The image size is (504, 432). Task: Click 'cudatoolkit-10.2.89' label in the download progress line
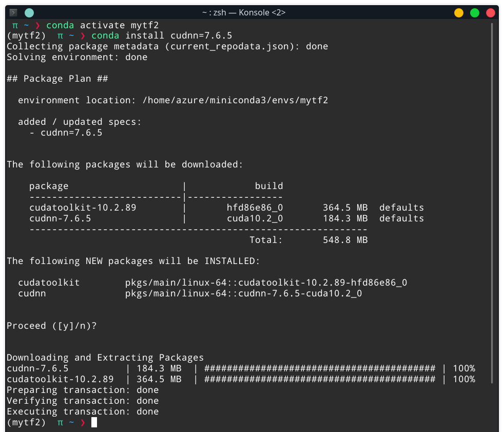[x=60, y=380]
